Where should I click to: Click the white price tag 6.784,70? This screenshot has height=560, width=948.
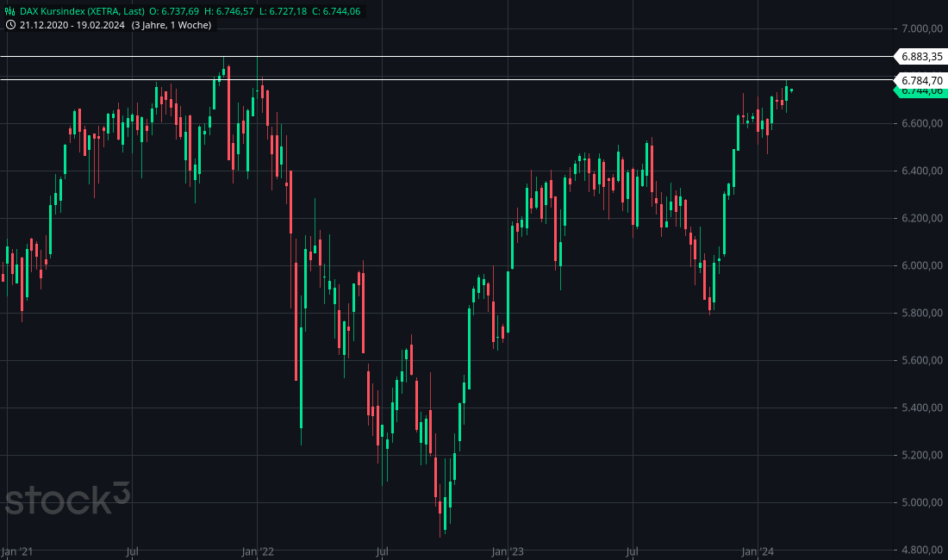coord(920,79)
